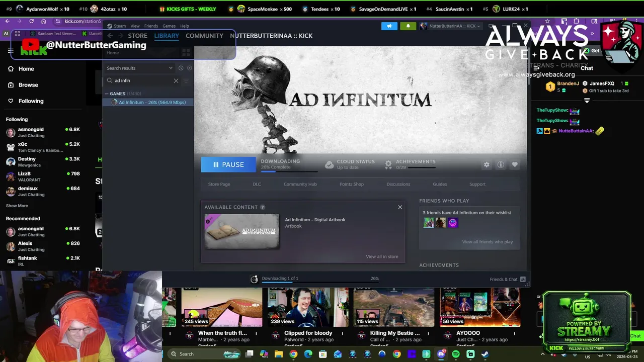Screen dimensions: 644x362
Task: Open Discord from the taskbar
Action: (x=441, y=354)
